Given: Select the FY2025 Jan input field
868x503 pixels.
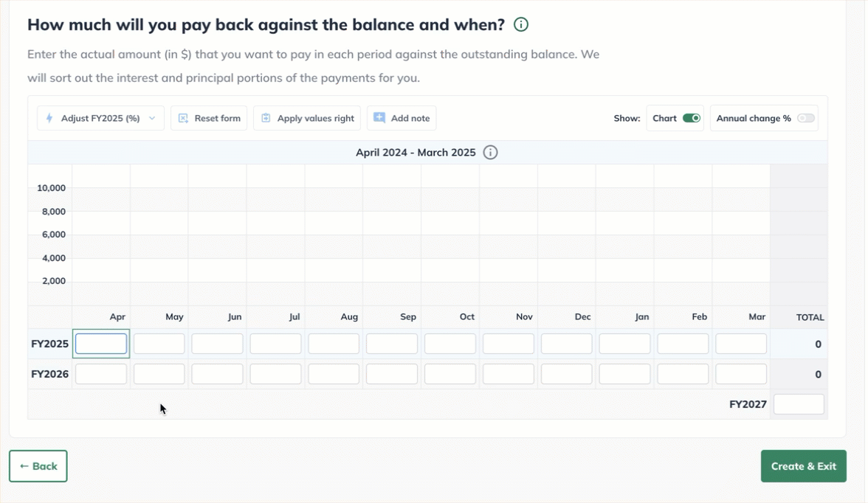Looking at the screenshot, I should pyautogui.click(x=624, y=344).
